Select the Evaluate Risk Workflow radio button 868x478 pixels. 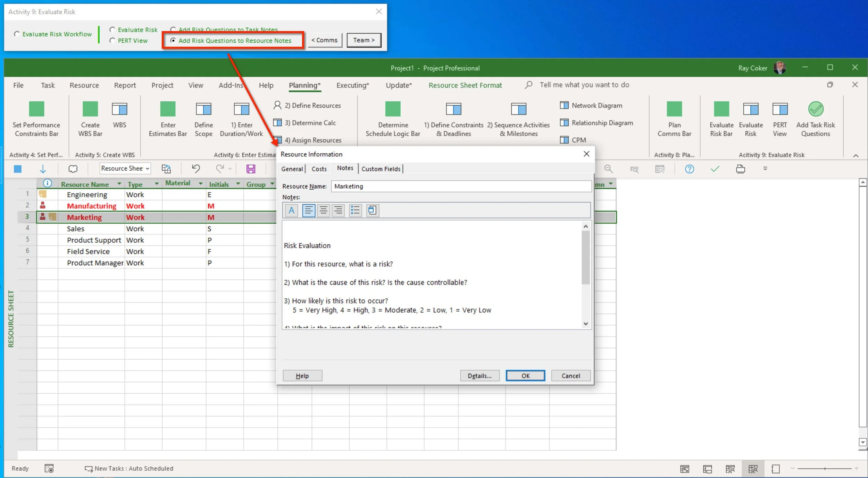point(17,34)
